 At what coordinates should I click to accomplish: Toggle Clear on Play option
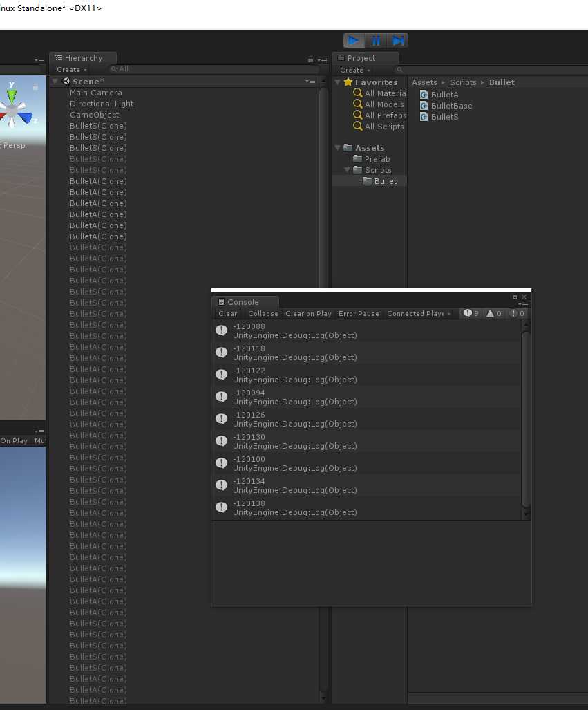[x=308, y=314]
